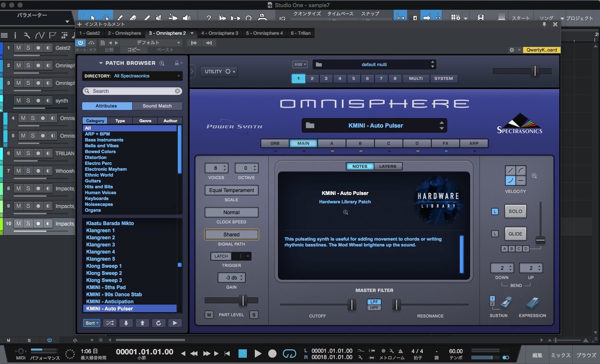The height and width of the screenshot is (364, 600).
Task: Click the plugin power bypass button
Action: click(80, 43)
